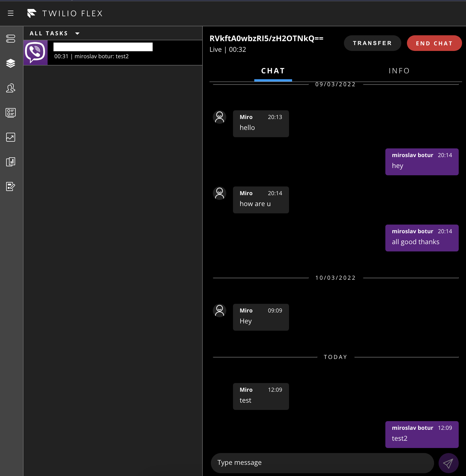
Task: Open the hamburger menu
Action: tap(11, 13)
